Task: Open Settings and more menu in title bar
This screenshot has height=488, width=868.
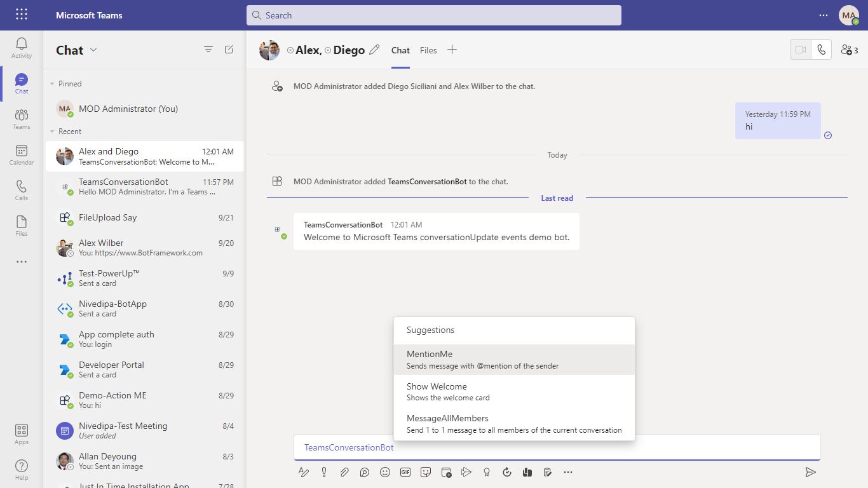Action: click(x=824, y=15)
